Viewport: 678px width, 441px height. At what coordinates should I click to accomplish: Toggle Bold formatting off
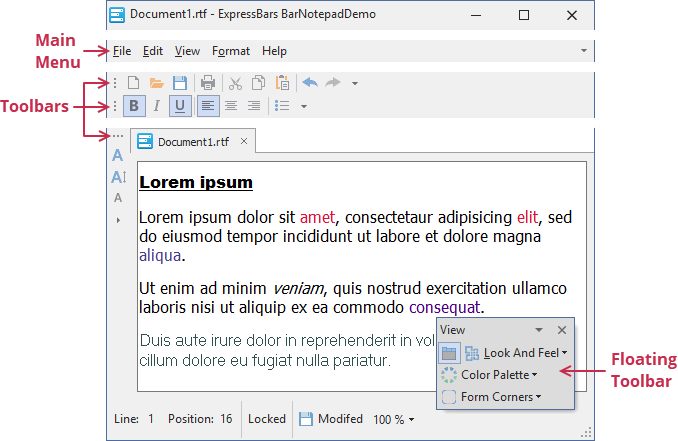[133, 106]
